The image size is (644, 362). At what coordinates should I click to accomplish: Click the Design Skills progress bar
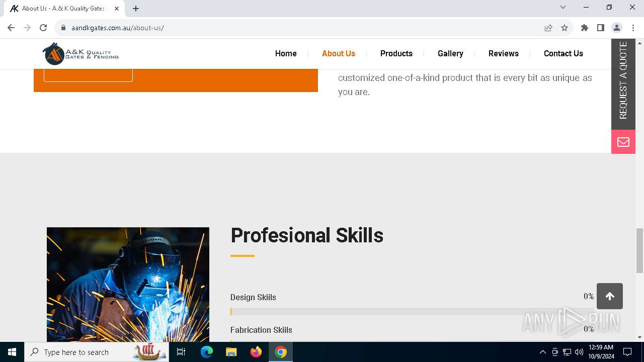(x=412, y=312)
